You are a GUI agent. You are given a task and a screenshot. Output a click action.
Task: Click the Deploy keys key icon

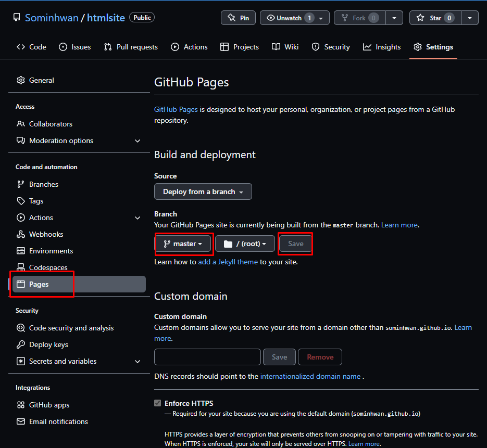point(21,344)
